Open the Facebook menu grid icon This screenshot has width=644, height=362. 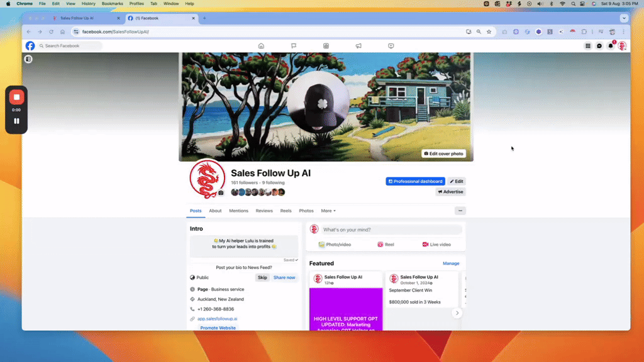pyautogui.click(x=588, y=46)
